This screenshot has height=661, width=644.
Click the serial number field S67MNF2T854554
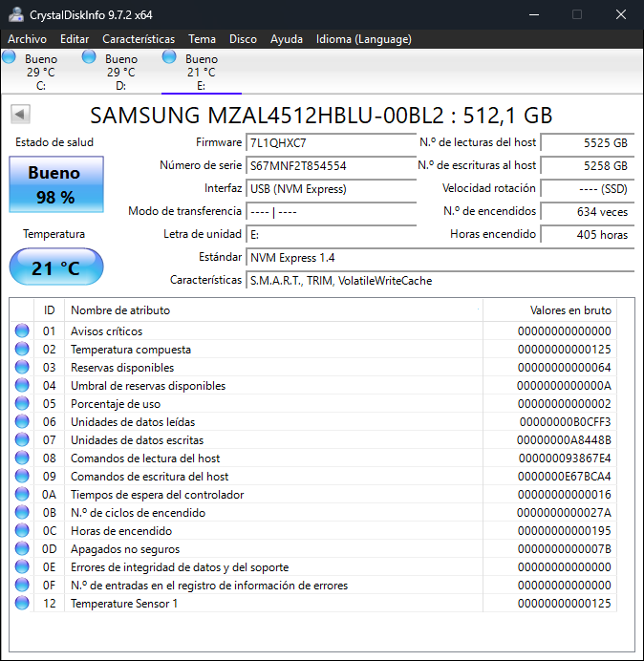click(331, 165)
